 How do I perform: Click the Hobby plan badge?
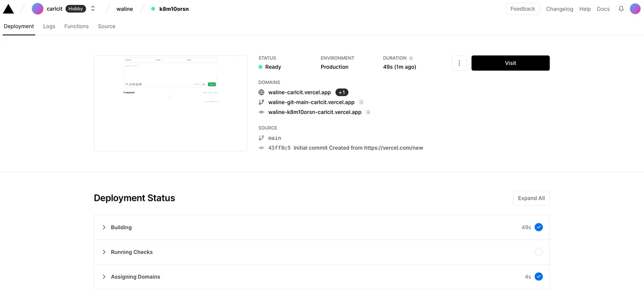(76, 9)
